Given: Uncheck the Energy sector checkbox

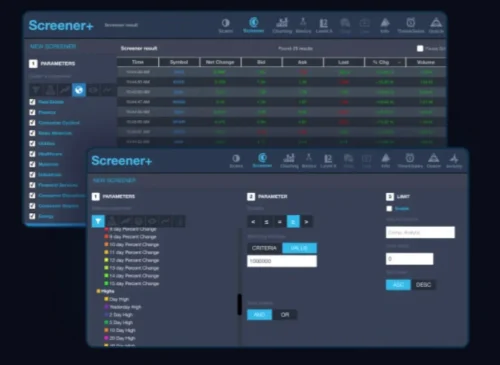Looking at the screenshot, I should [x=32, y=216].
